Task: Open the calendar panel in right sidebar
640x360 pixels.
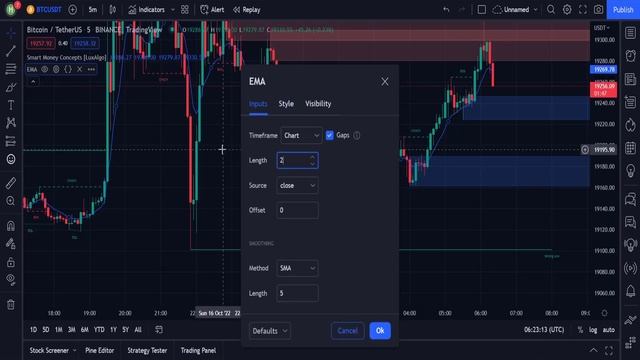Action: (x=630, y=148)
